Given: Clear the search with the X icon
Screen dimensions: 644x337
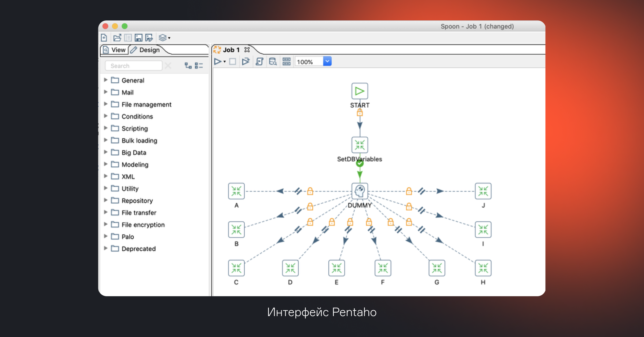Looking at the screenshot, I should coord(168,66).
